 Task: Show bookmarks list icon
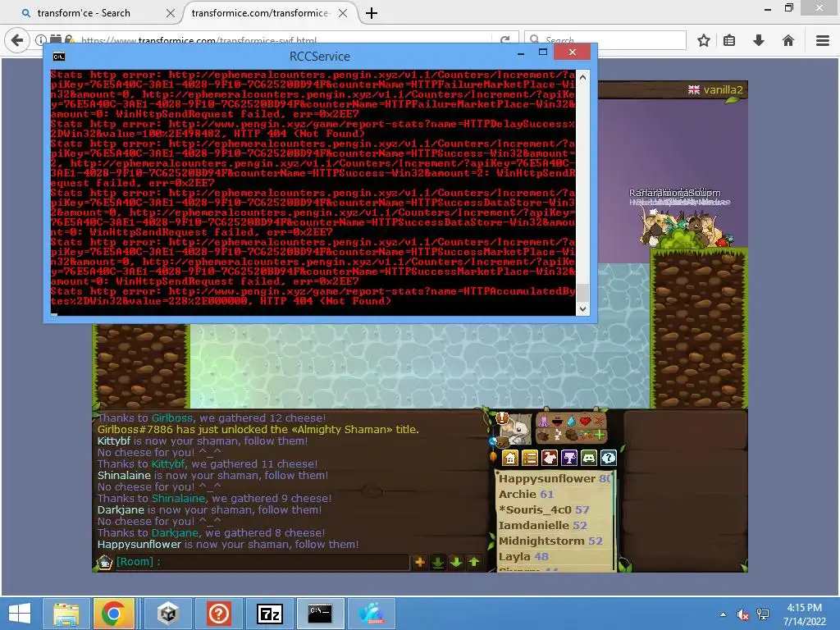729,40
